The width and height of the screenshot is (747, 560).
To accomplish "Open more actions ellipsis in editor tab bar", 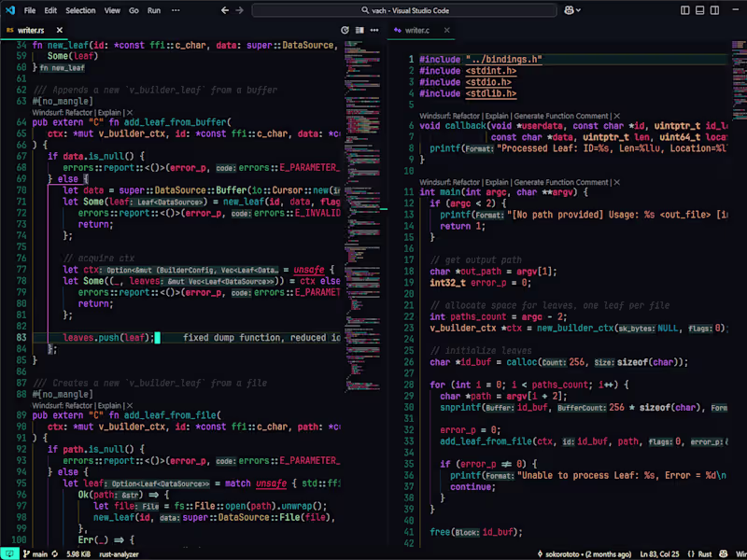I will tap(374, 30).
